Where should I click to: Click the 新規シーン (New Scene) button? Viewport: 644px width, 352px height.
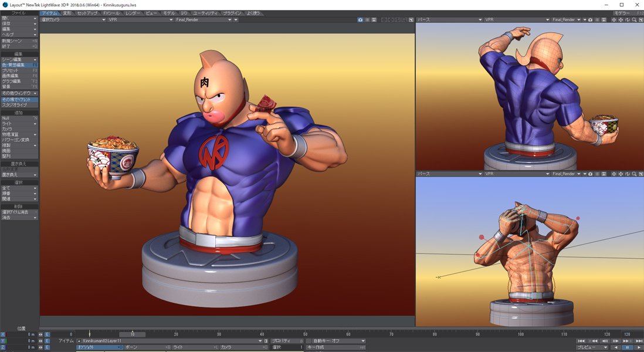coord(19,41)
